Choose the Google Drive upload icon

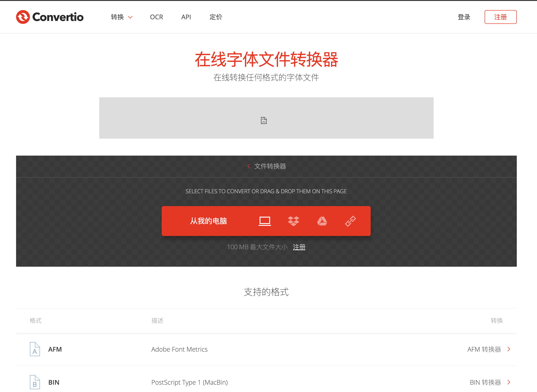tap(322, 221)
